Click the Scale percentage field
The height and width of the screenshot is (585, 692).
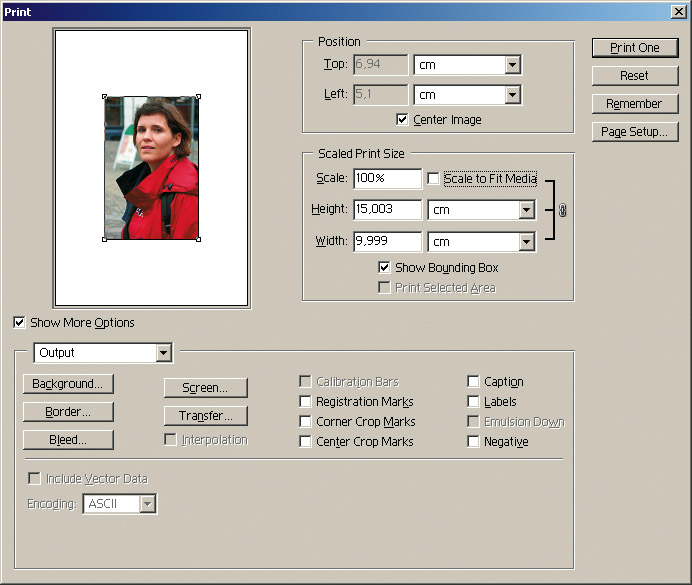pyautogui.click(x=387, y=178)
